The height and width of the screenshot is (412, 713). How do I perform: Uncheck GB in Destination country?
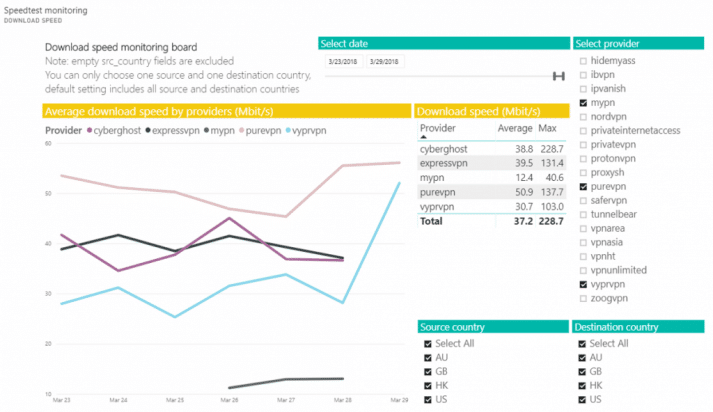(x=582, y=372)
